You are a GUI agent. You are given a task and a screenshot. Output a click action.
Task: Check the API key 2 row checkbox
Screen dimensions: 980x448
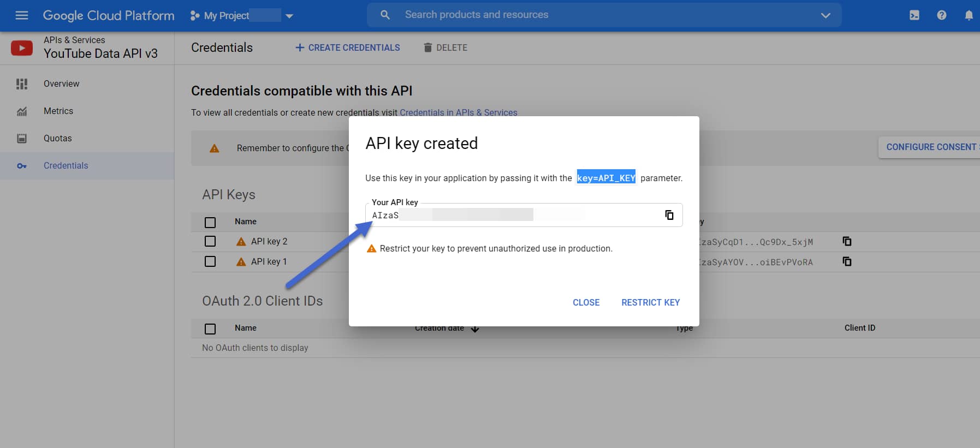coord(210,241)
